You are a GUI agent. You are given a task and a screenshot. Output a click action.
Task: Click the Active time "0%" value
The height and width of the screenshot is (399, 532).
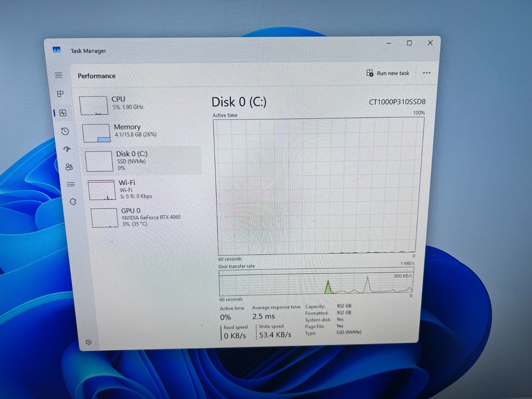[x=225, y=318]
